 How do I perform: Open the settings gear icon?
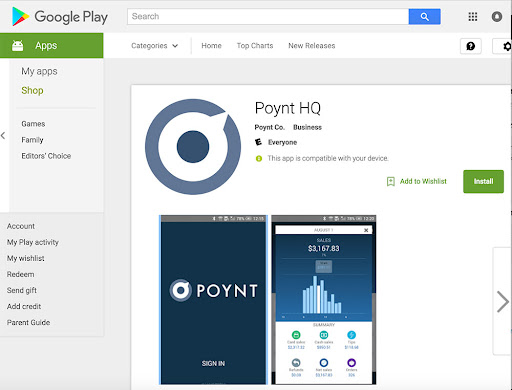click(x=506, y=46)
